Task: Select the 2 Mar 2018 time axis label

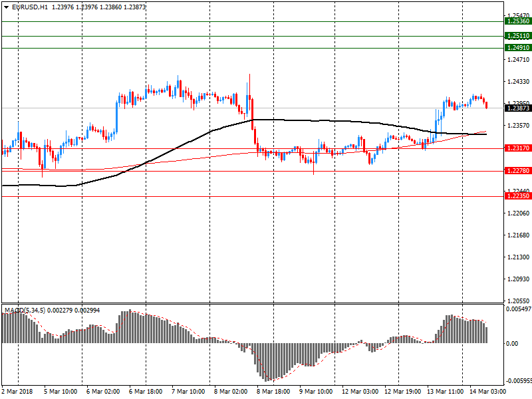Action: pos(17,392)
